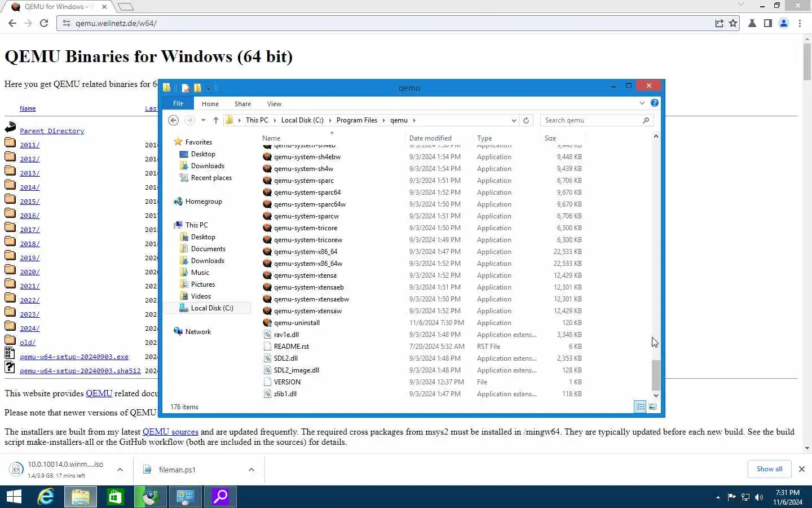
Task: Launch Internet Explorer from the taskbar
Action: pyautogui.click(x=46, y=497)
